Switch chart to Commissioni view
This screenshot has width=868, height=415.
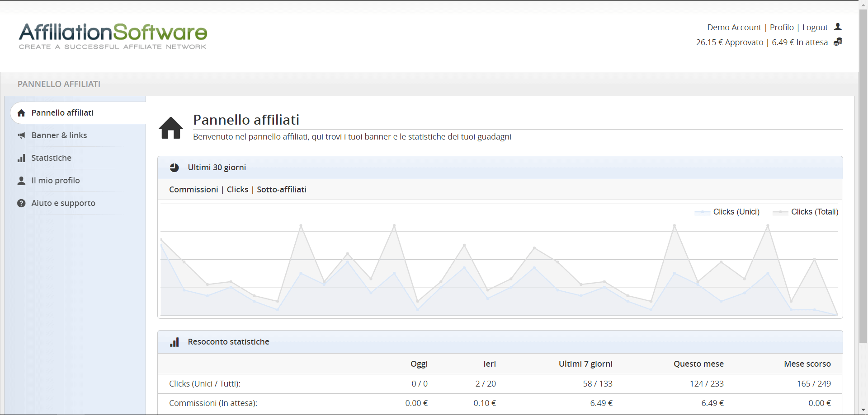(x=193, y=190)
